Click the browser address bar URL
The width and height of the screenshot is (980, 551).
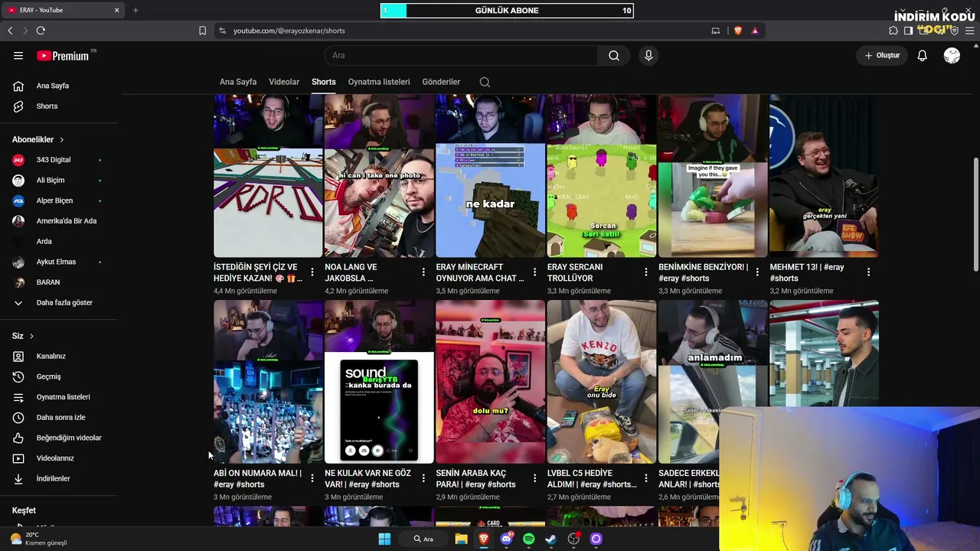[x=289, y=31]
